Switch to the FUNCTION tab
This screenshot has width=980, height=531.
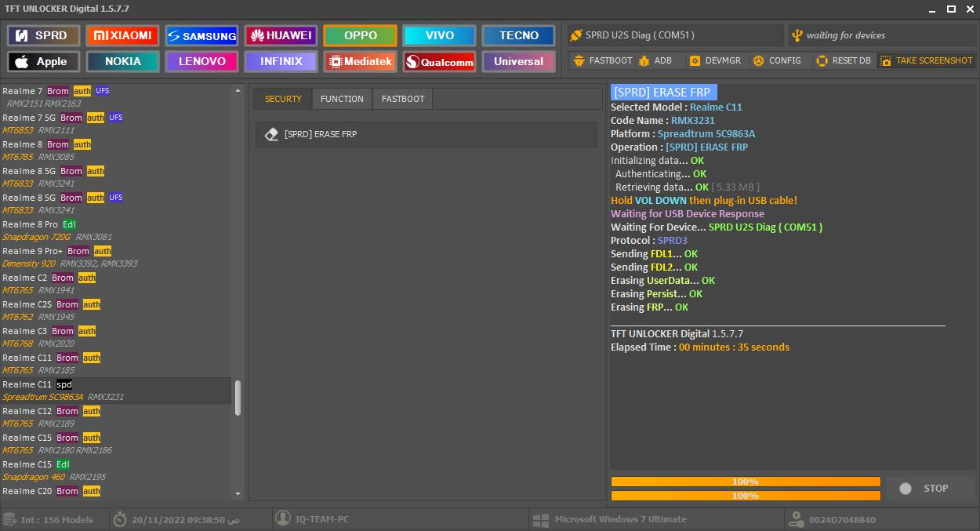pos(342,99)
